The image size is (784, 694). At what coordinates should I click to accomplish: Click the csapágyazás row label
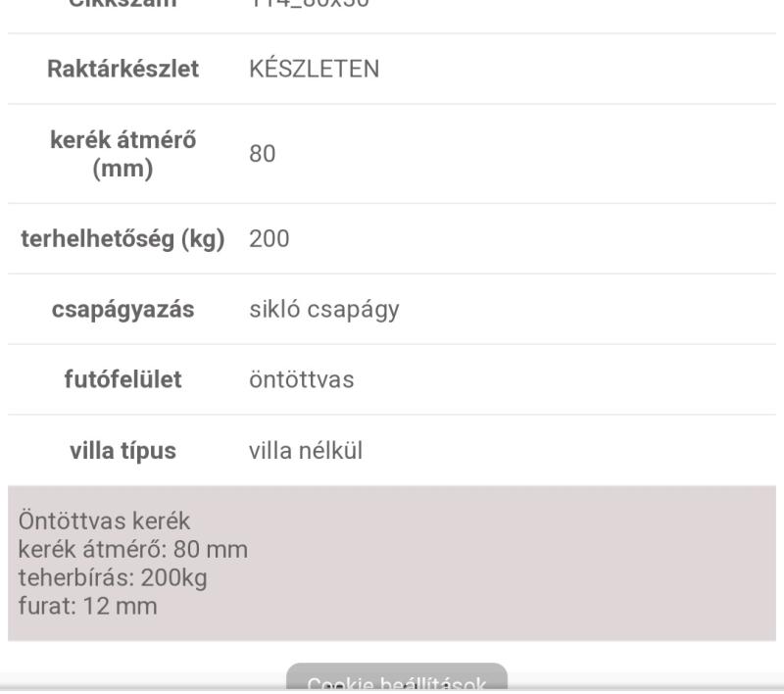[x=123, y=309]
